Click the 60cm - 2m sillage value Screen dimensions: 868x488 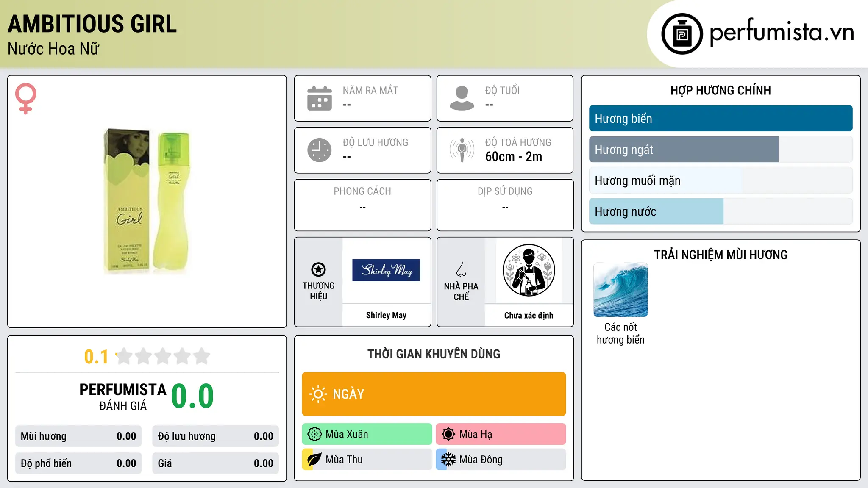(514, 157)
